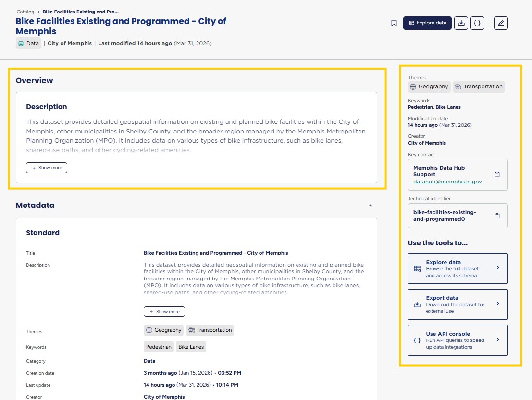The image size is (532, 400).
Task: Open the Explore data tool card
Action: 458,268
